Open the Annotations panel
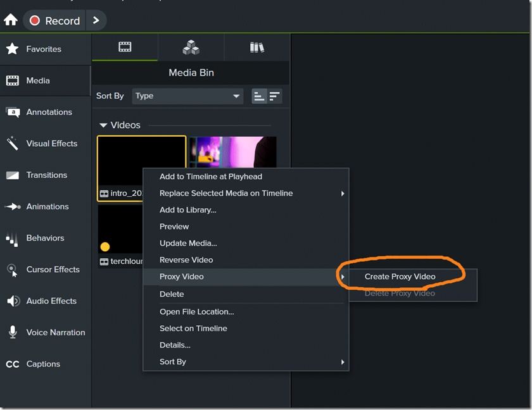The width and height of the screenshot is (532, 410). 46,112
